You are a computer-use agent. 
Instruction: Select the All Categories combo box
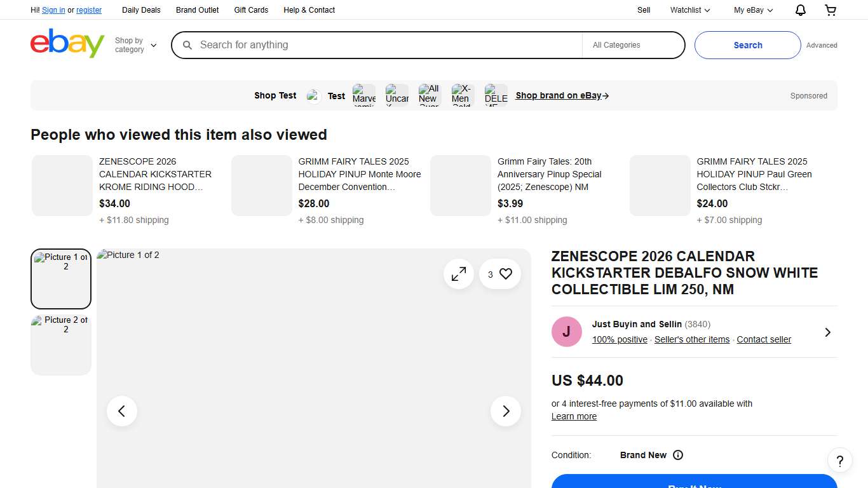pyautogui.click(x=633, y=45)
